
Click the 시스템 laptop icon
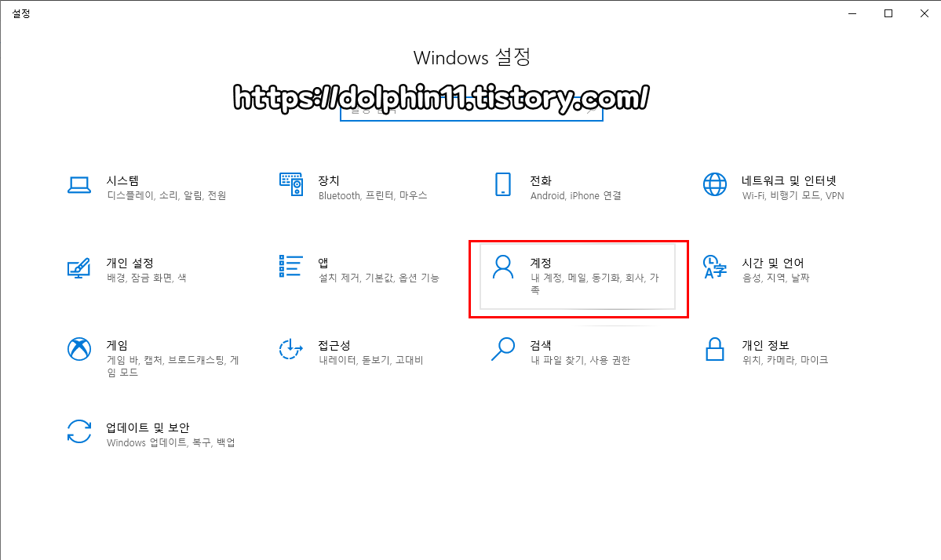(79, 185)
